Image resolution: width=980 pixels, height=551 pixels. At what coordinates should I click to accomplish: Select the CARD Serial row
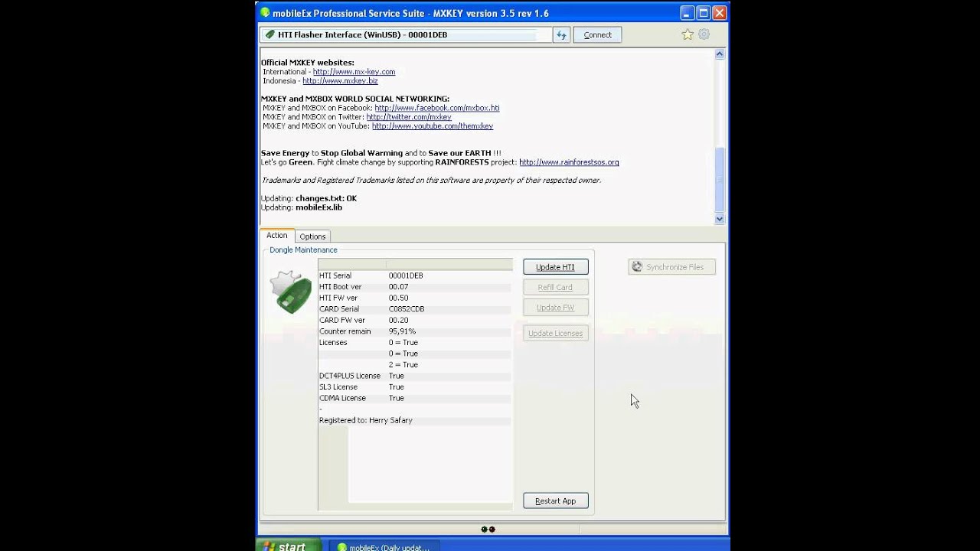pos(414,309)
